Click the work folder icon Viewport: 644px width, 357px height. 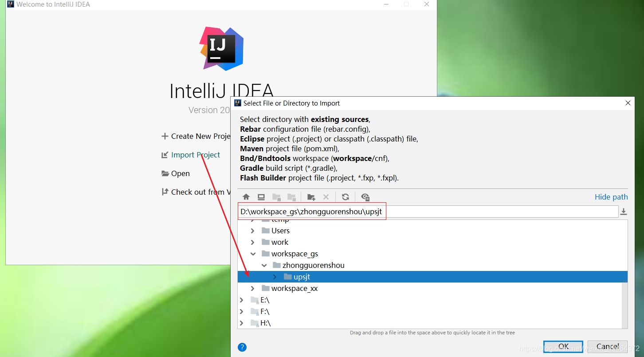(266, 242)
